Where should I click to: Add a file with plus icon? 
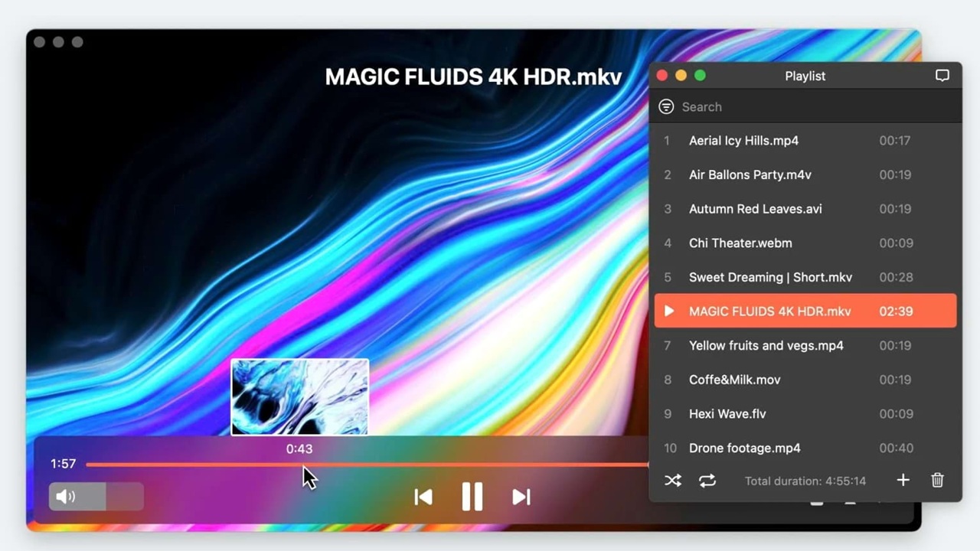(x=903, y=480)
